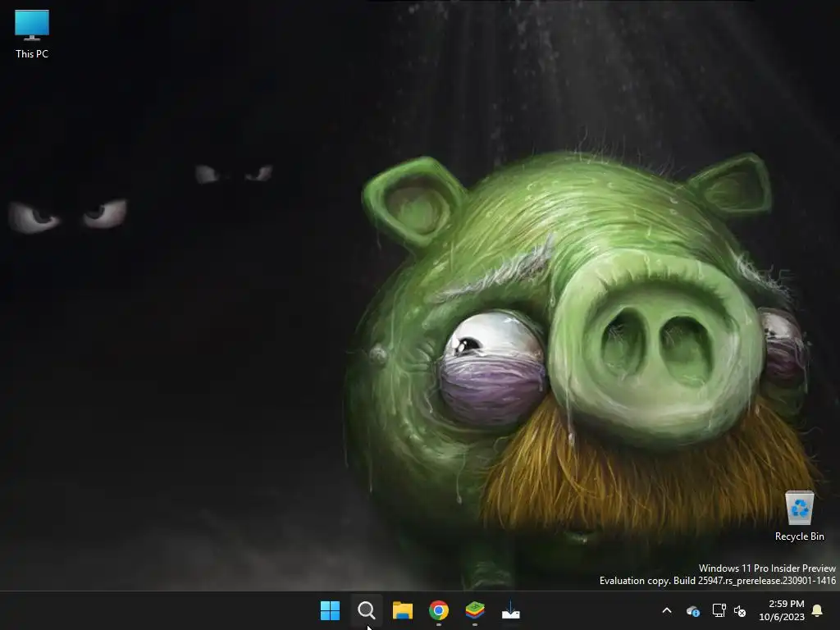Open network status tray icon

[719, 610]
